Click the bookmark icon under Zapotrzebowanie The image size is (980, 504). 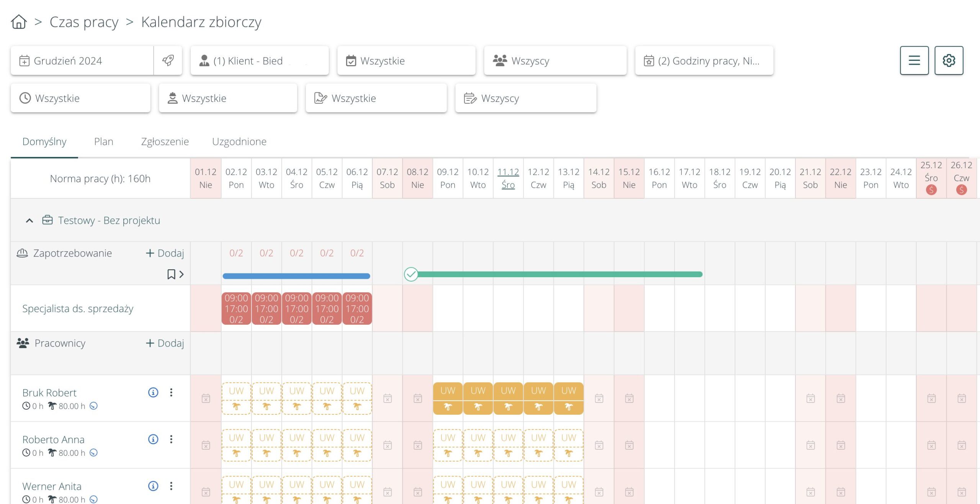(171, 274)
